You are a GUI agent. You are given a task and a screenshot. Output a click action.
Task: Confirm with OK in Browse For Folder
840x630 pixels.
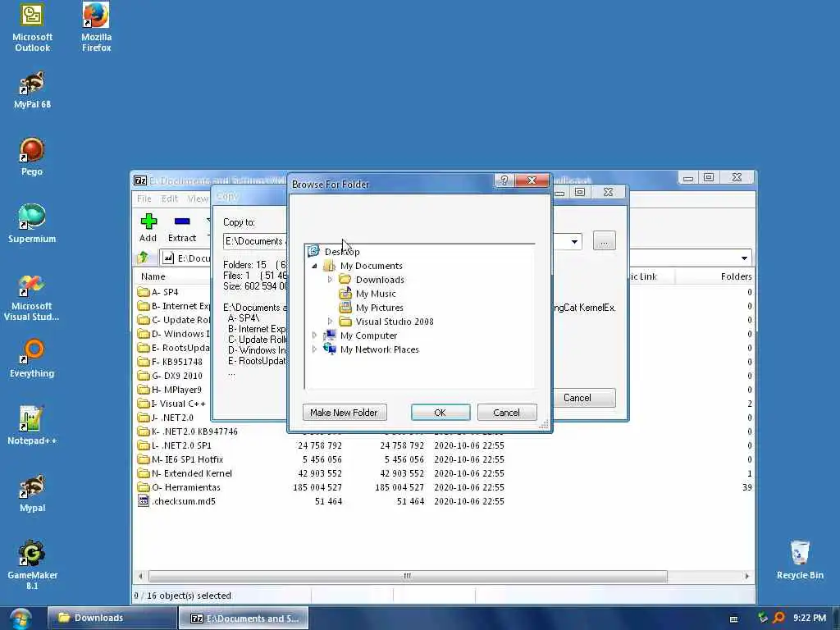(441, 413)
